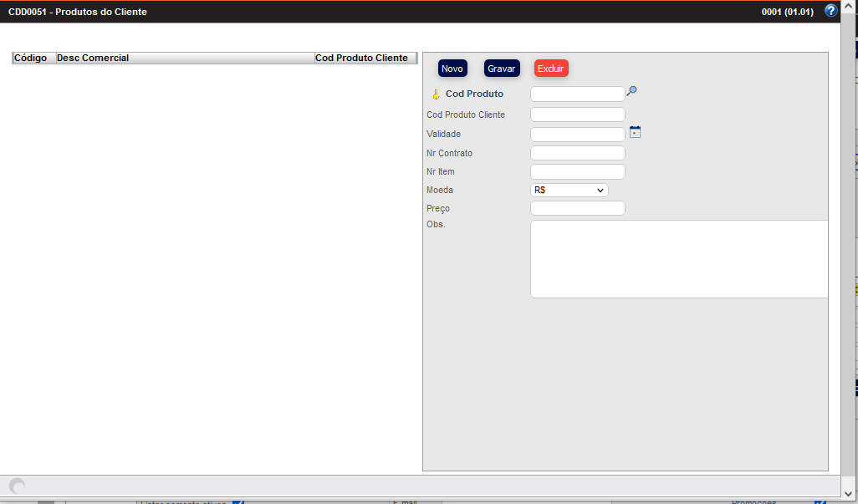Image resolution: width=858 pixels, height=504 pixels.
Task: Focus the Nr Item input box
Action: pos(577,171)
